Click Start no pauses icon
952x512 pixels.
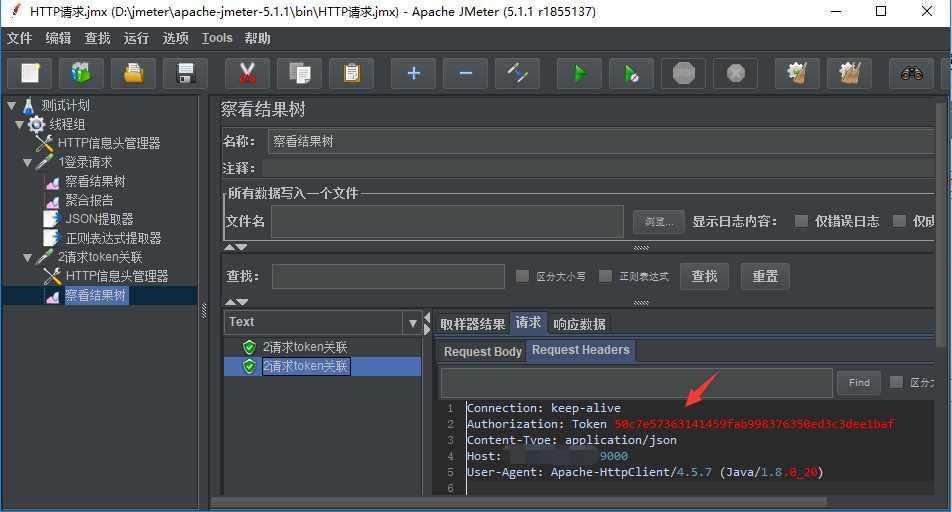click(631, 74)
